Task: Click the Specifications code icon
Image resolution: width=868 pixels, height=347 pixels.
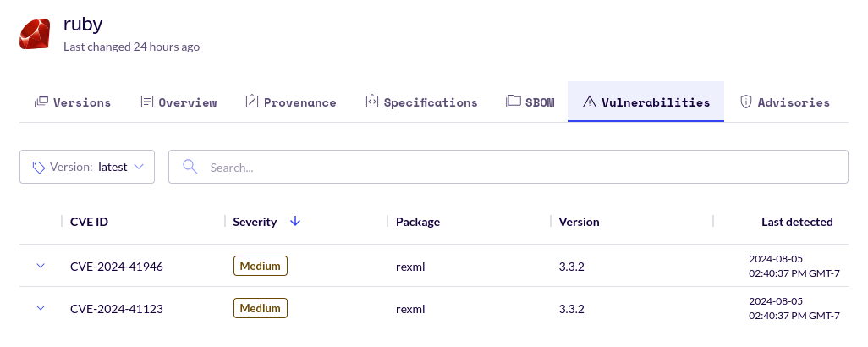Action: click(372, 102)
